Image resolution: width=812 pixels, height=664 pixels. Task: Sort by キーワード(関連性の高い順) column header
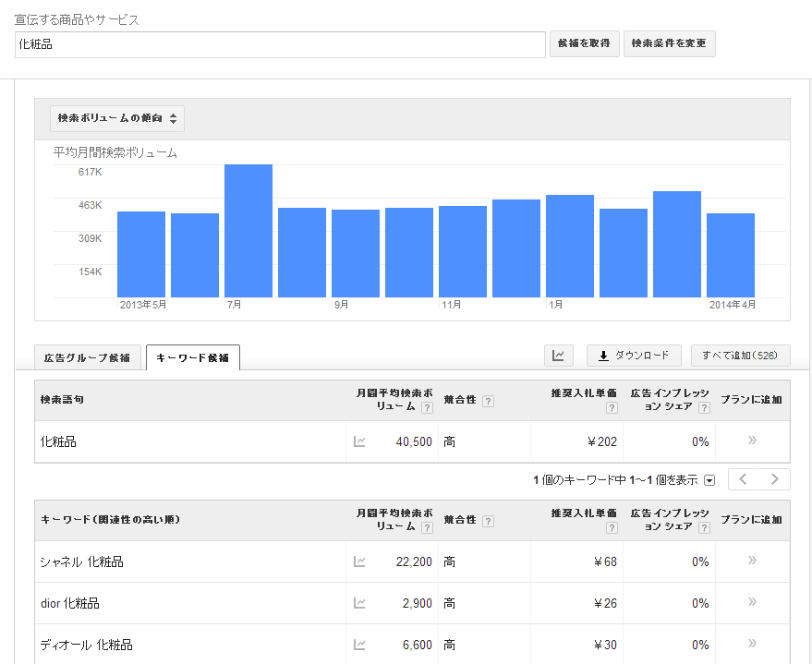(x=110, y=520)
